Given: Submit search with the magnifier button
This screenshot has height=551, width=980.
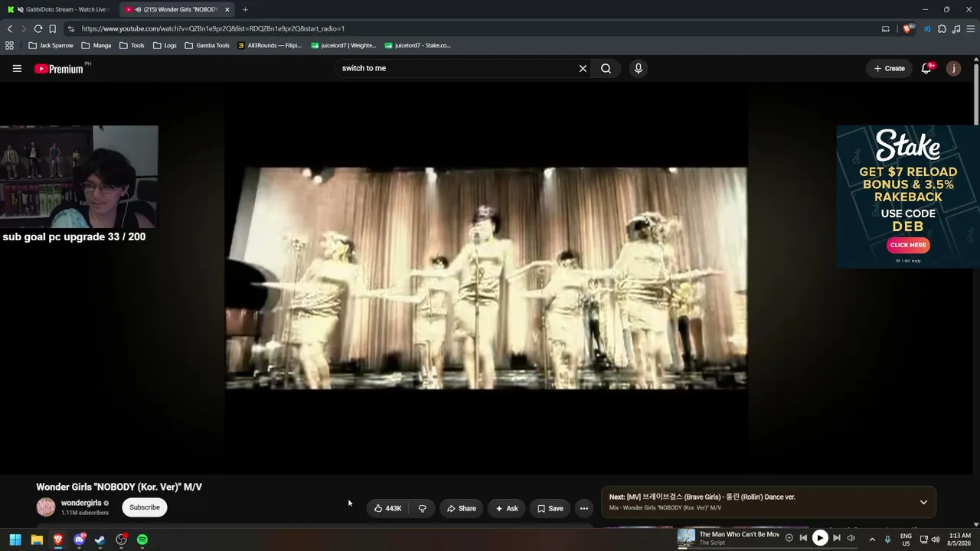Looking at the screenshot, I should (606, 68).
